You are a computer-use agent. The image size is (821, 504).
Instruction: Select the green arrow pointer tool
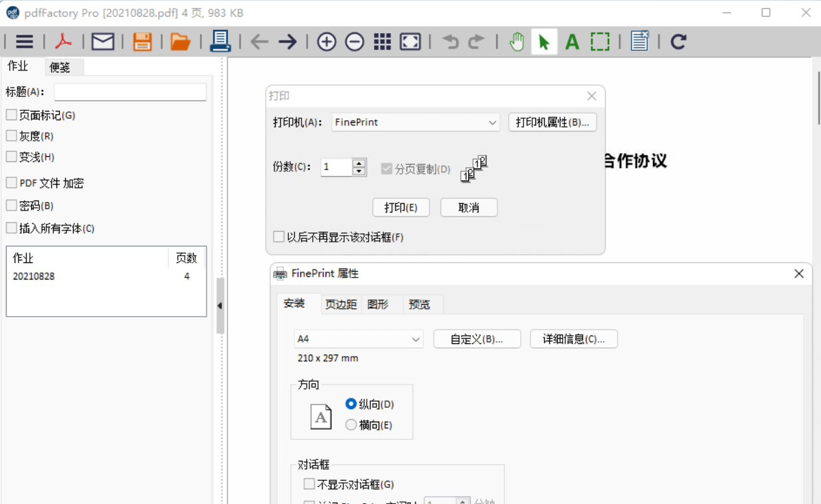click(544, 42)
